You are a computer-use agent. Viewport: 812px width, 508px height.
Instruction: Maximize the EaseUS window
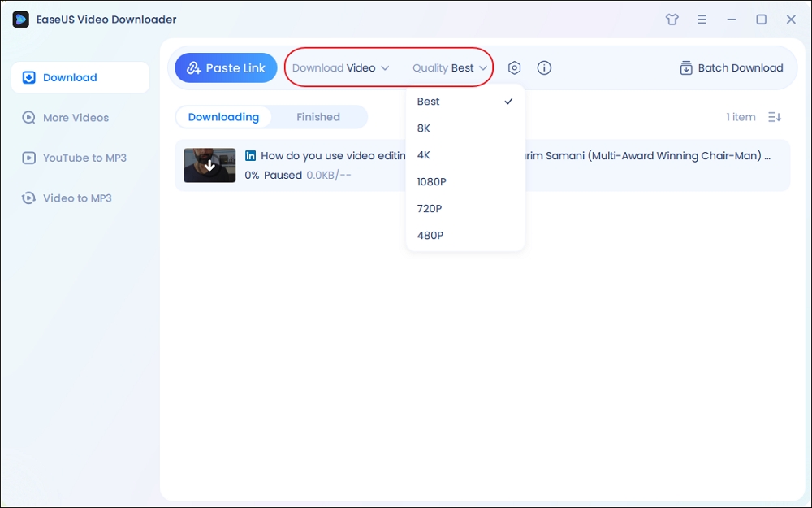(x=762, y=20)
